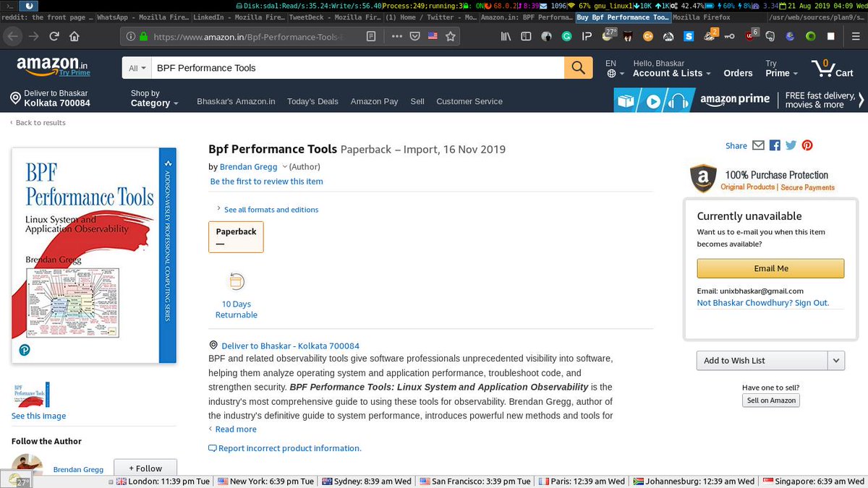
Task: Open Amazon Pay nav item
Action: pyautogui.click(x=374, y=101)
